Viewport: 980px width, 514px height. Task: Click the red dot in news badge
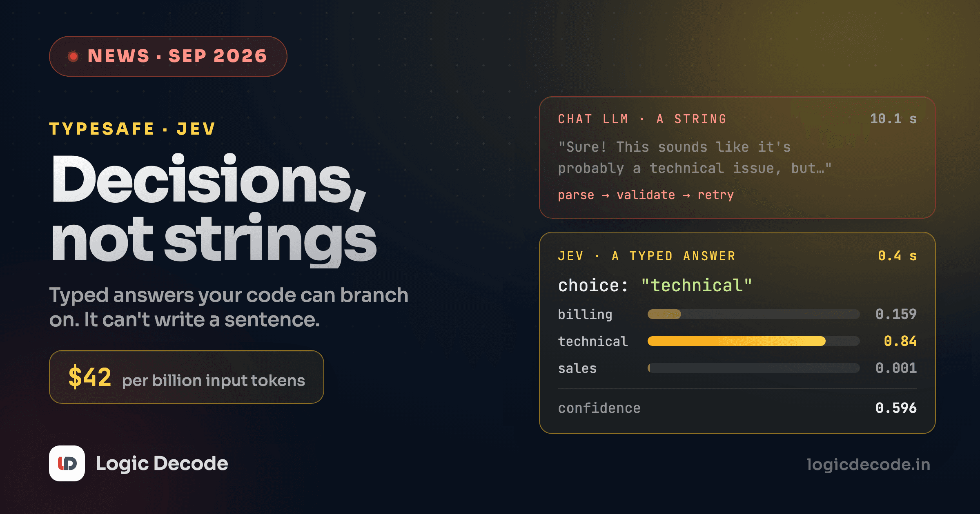73,56
